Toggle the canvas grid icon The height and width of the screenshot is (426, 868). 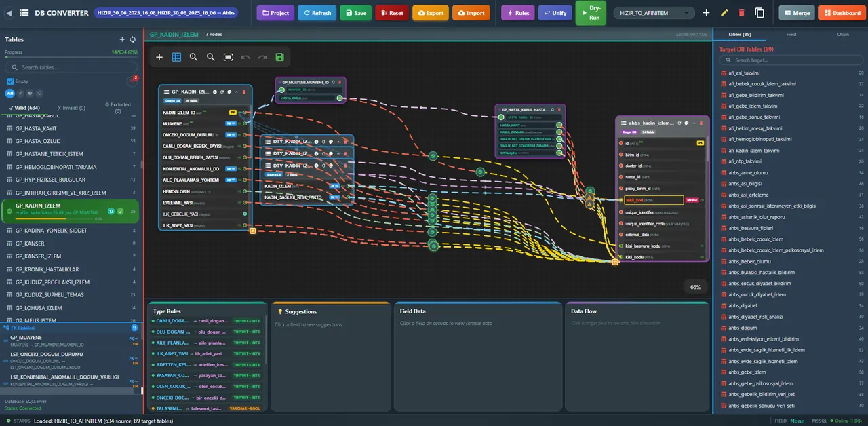176,58
